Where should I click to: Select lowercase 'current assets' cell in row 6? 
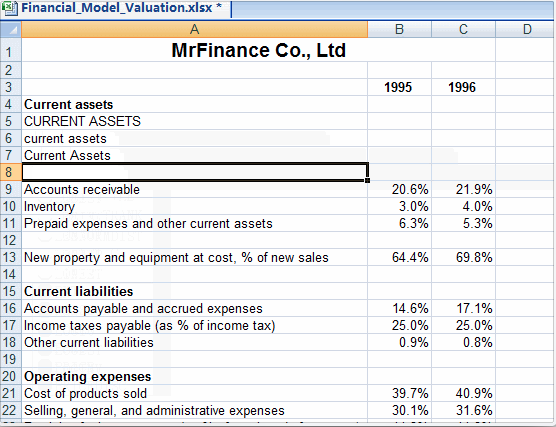pos(195,138)
